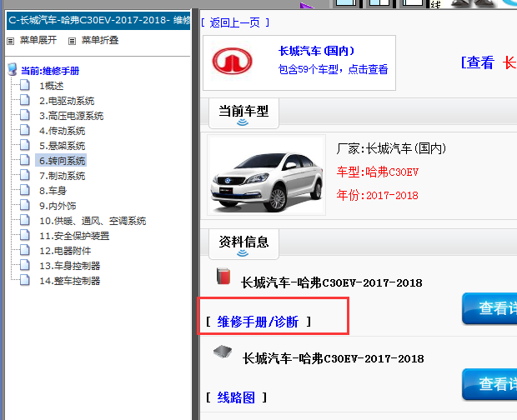Open the 维修手册/诊断 link

pos(258,322)
